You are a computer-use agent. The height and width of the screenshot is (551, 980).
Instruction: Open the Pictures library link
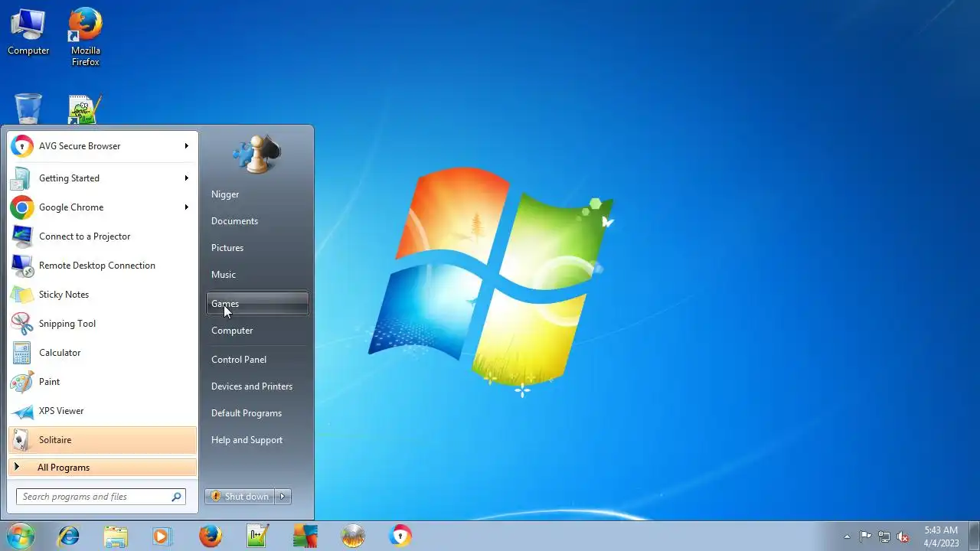point(257,248)
